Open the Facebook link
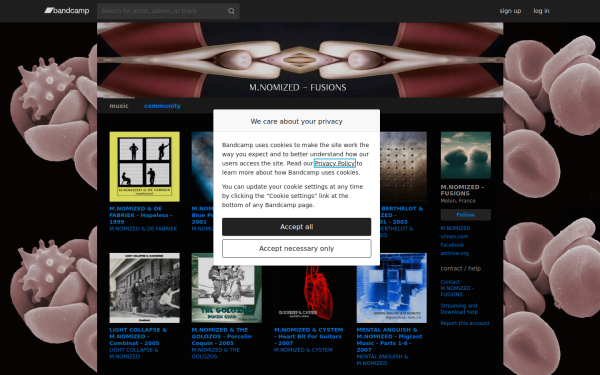Screen dimensions: 600x375 (x=452, y=245)
